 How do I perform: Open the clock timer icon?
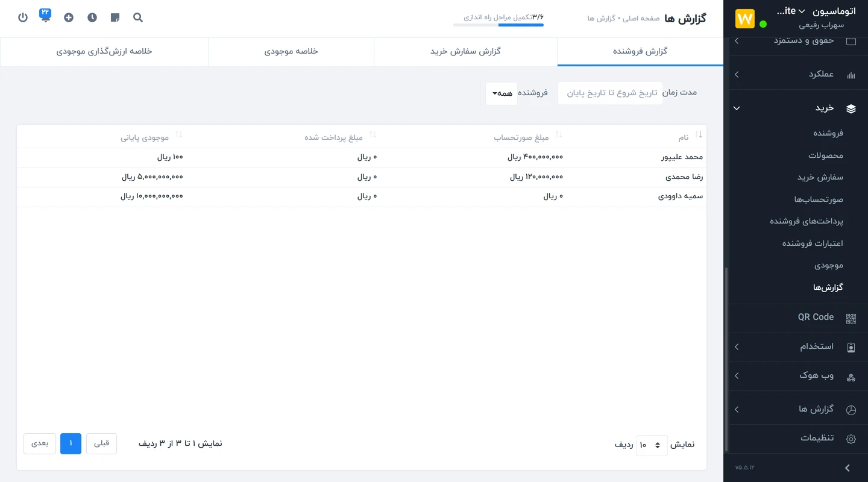pyautogui.click(x=92, y=17)
